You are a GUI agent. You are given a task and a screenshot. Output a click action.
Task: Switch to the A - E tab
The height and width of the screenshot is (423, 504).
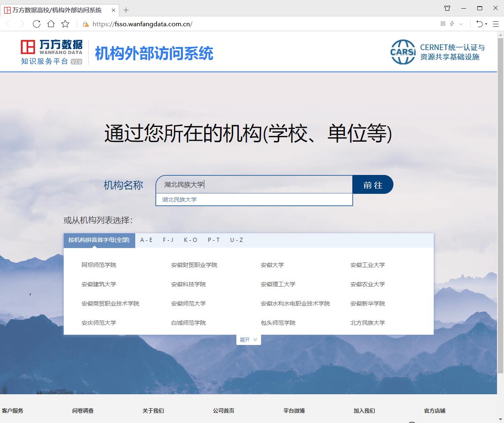[x=146, y=240]
